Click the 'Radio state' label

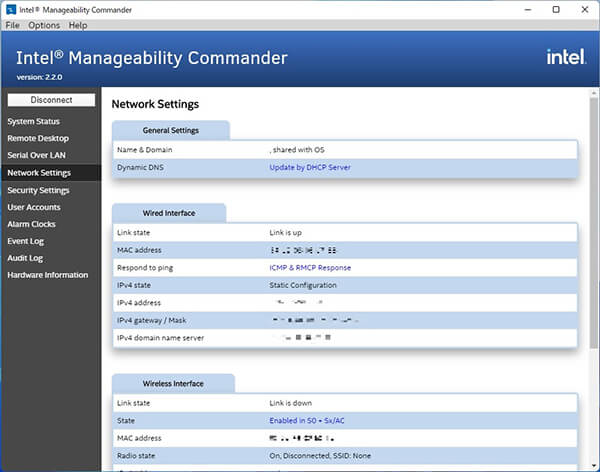point(136,456)
